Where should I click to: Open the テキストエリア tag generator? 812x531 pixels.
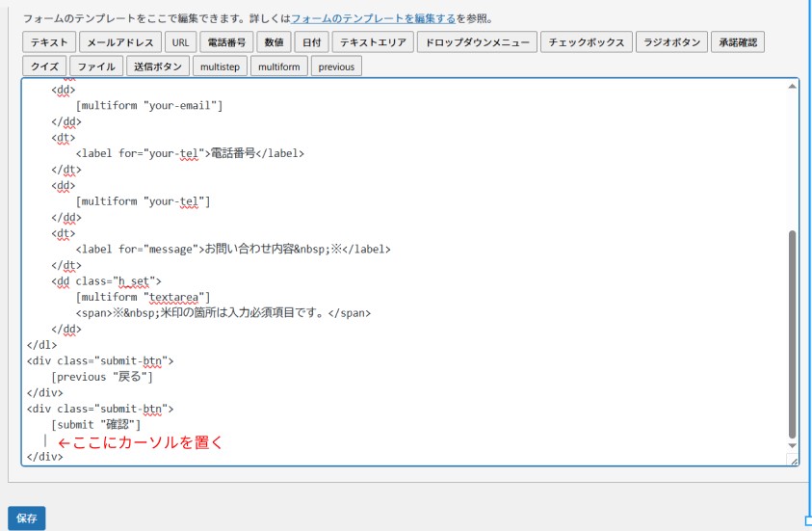[x=374, y=42]
